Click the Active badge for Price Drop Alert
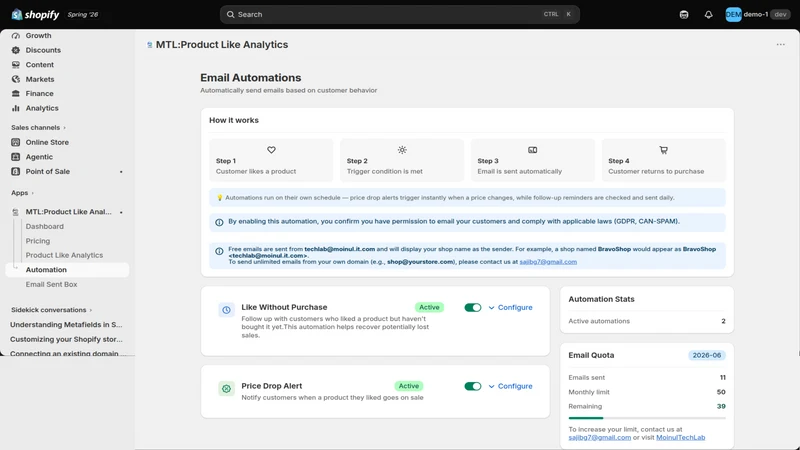 point(409,386)
